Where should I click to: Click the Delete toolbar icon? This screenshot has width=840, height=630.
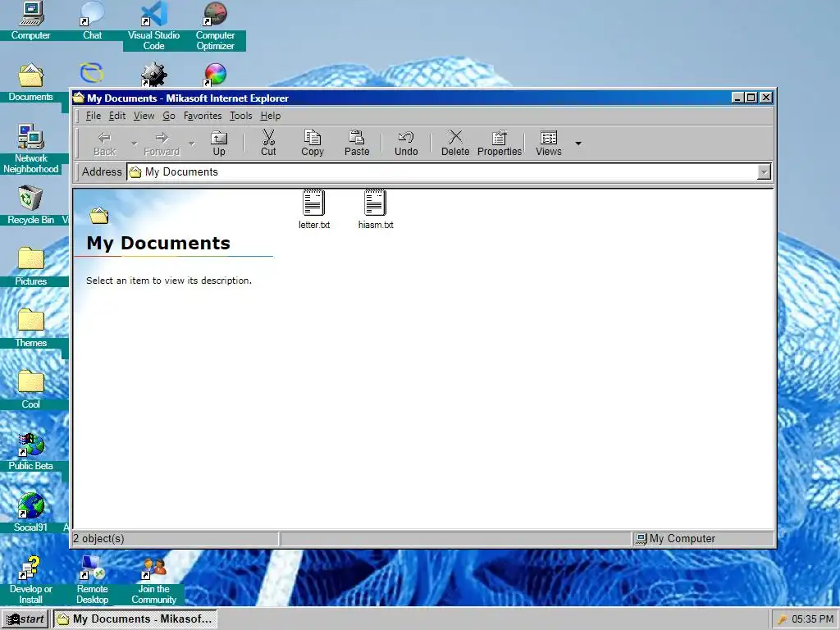(x=455, y=138)
